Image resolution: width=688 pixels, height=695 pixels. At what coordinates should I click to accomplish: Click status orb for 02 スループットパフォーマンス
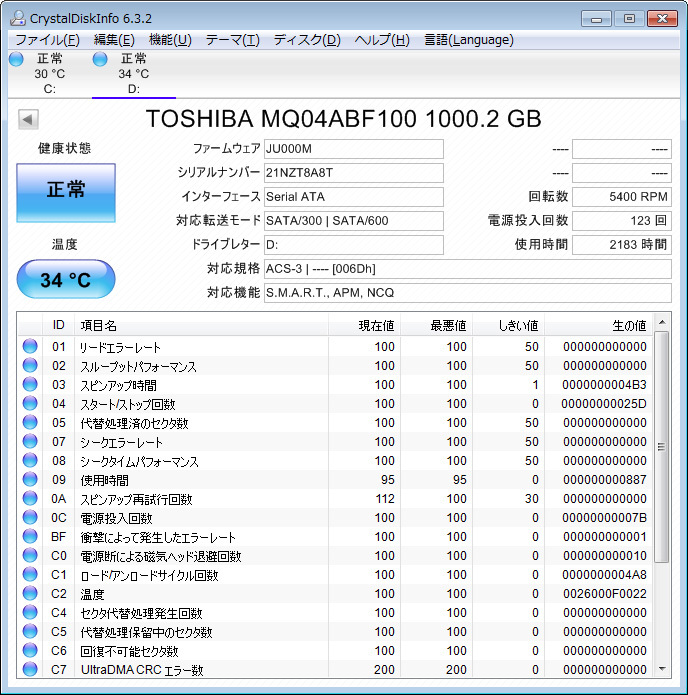point(30,365)
